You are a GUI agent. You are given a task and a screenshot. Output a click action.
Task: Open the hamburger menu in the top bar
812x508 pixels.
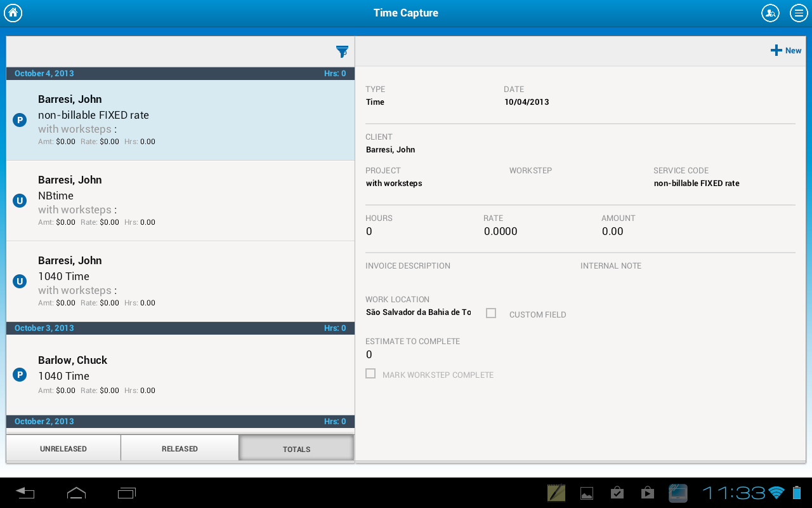pos(798,13)
